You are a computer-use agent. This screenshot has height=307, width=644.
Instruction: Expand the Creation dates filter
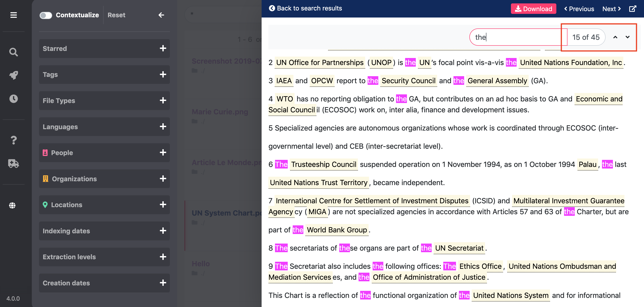(104, 283)
